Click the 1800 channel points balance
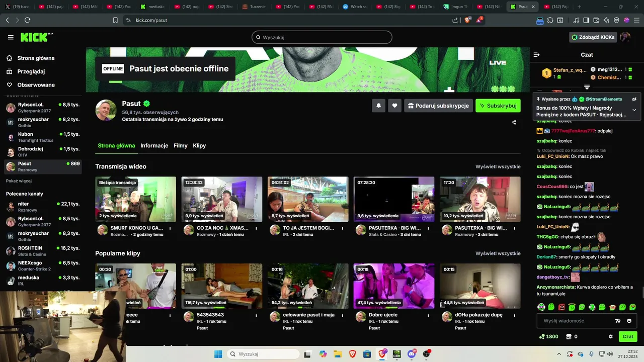Image resolution: width=644 pixels, height=362 pixels. click(548, 336)
